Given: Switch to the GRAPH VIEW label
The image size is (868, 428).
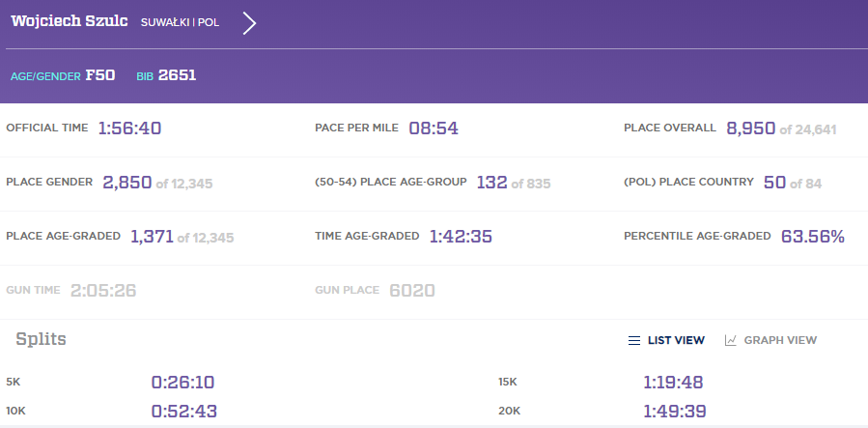Looking at the screenshot, I should point(779,340).
